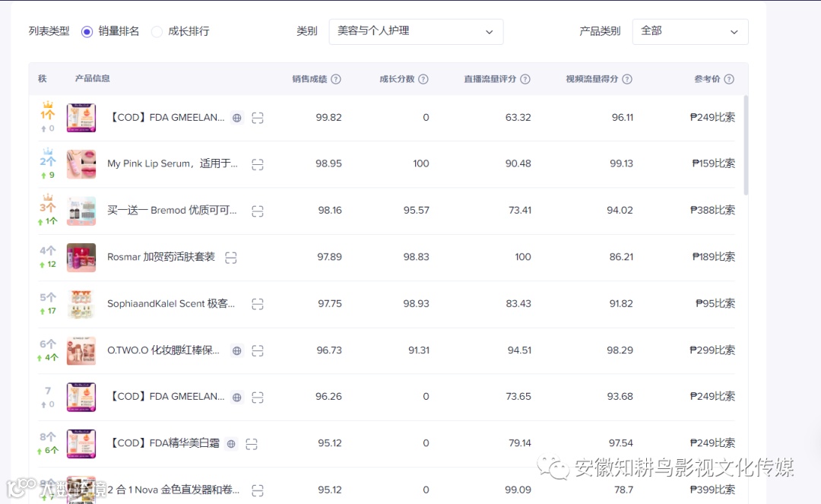Click the table vertical scrollbar

coord(746,145)
